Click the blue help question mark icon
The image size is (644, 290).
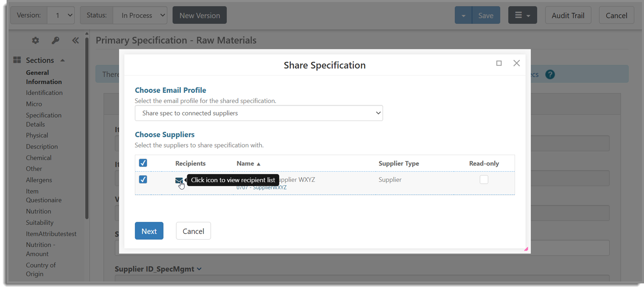[550, 75]
